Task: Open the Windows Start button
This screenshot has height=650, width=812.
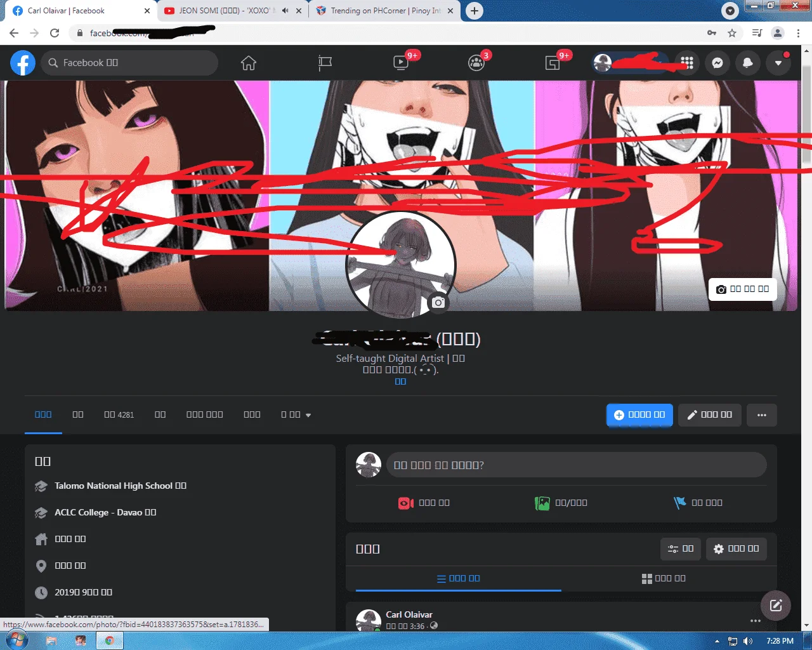Action: pyautogui.click(x=16, y=640)
